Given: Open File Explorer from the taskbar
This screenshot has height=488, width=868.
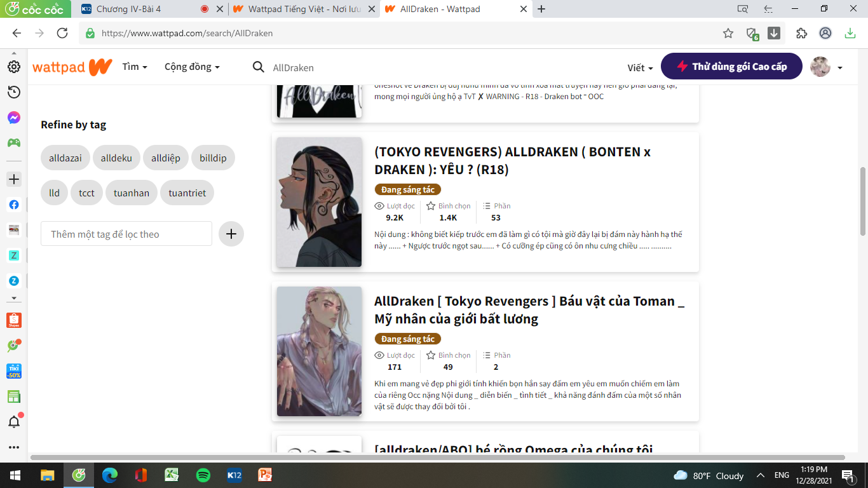Looking at the screenshot, I should (48, 475).
